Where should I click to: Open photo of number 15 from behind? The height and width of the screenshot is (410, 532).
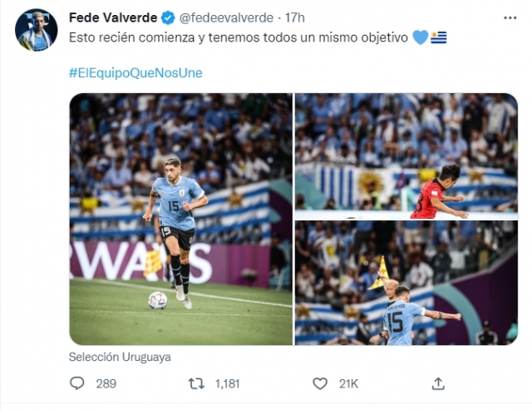(406, 283)
